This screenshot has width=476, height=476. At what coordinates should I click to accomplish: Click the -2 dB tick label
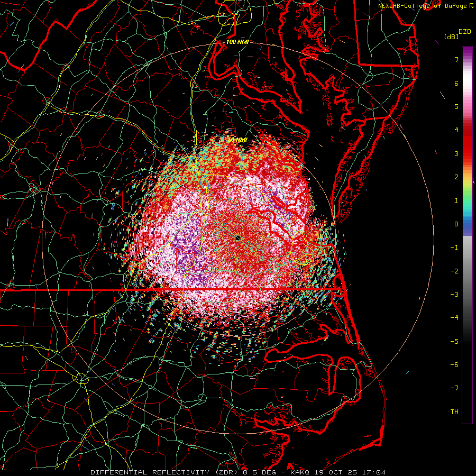coord(454,271)
